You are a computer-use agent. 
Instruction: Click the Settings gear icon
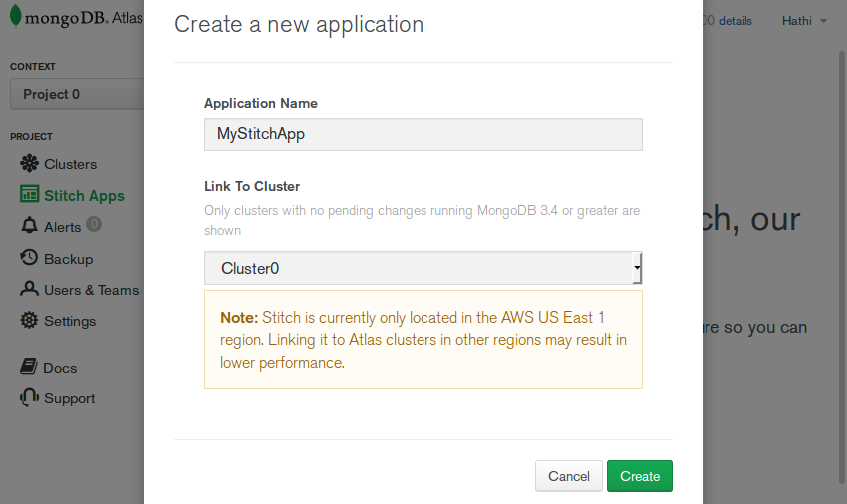(28, 321)
